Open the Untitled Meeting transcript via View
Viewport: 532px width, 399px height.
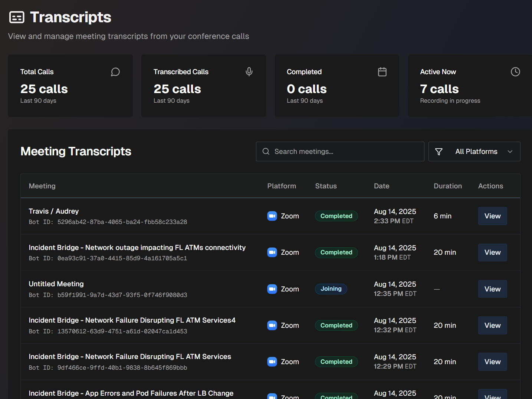[492, 289]
